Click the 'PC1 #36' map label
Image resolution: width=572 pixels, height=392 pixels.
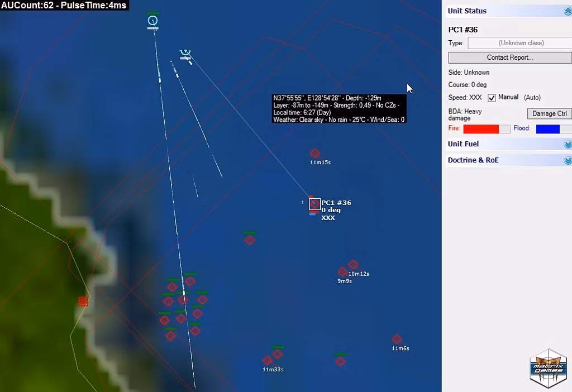(336, 203)
